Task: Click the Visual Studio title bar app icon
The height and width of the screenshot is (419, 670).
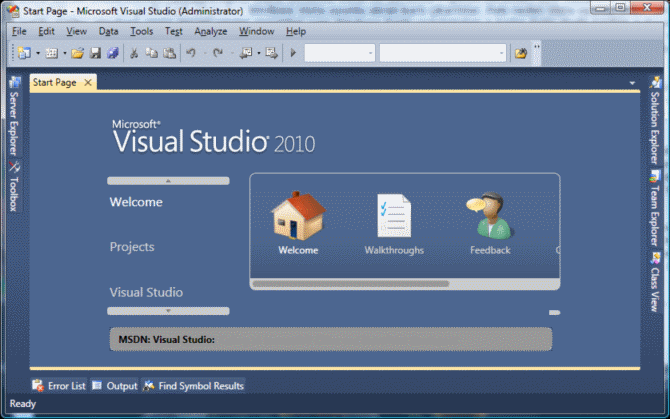Action: [13, 11]
